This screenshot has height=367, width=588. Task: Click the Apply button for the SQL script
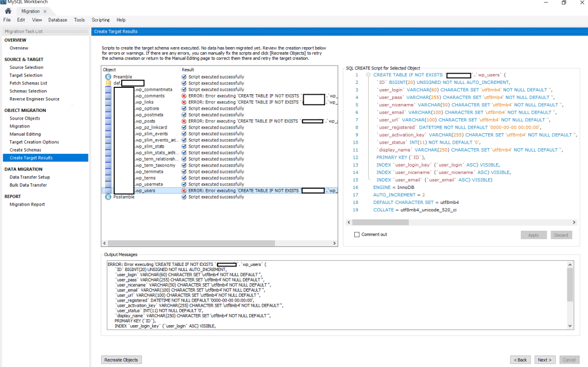coord(533,235)
